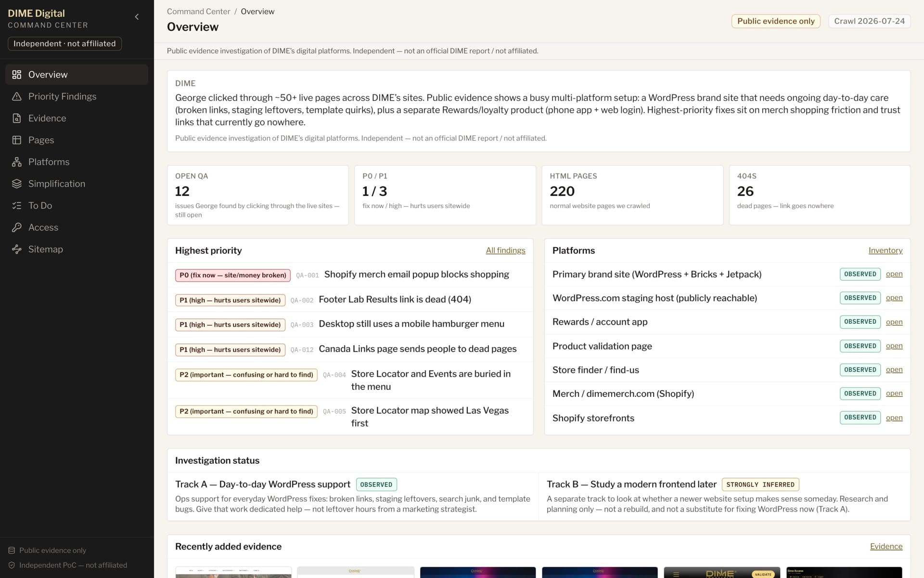Click the QA-012 identifier
The height and width of the screenshot is (578, 924).
coord(302,350)
